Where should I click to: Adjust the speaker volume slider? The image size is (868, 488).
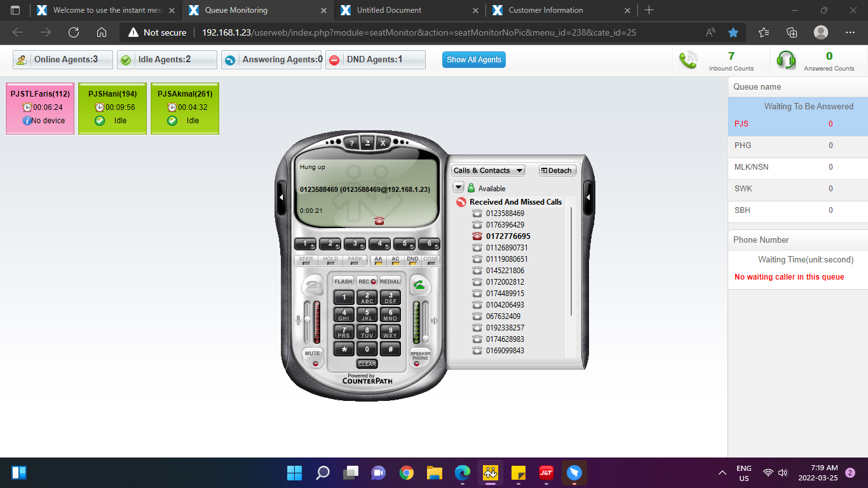[x=426, y=322]
